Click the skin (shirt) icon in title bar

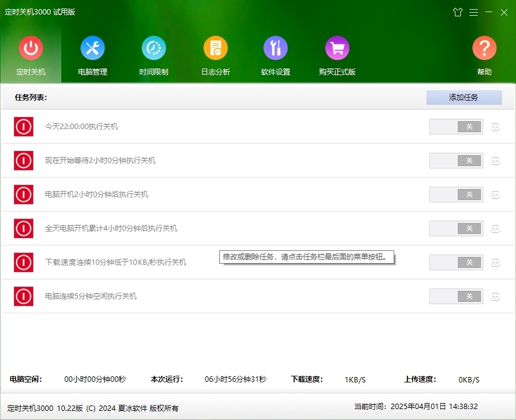[458, 12]
